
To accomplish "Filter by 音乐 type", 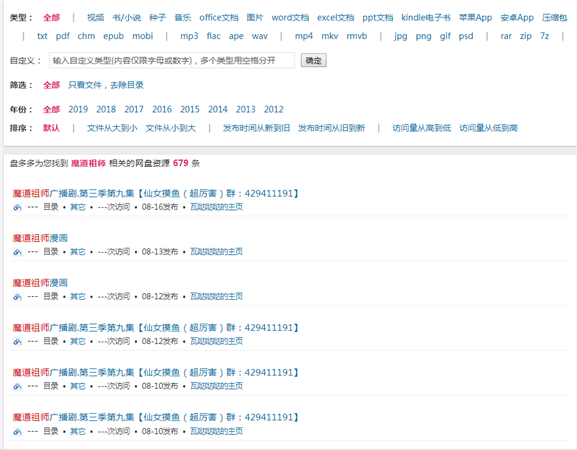I will [x=183, y=18].
